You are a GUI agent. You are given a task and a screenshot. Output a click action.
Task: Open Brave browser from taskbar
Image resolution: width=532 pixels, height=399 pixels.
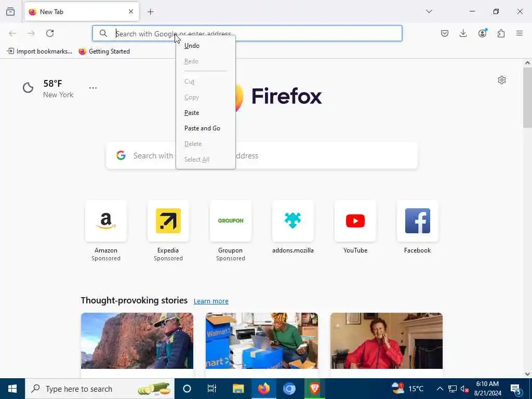314,389
